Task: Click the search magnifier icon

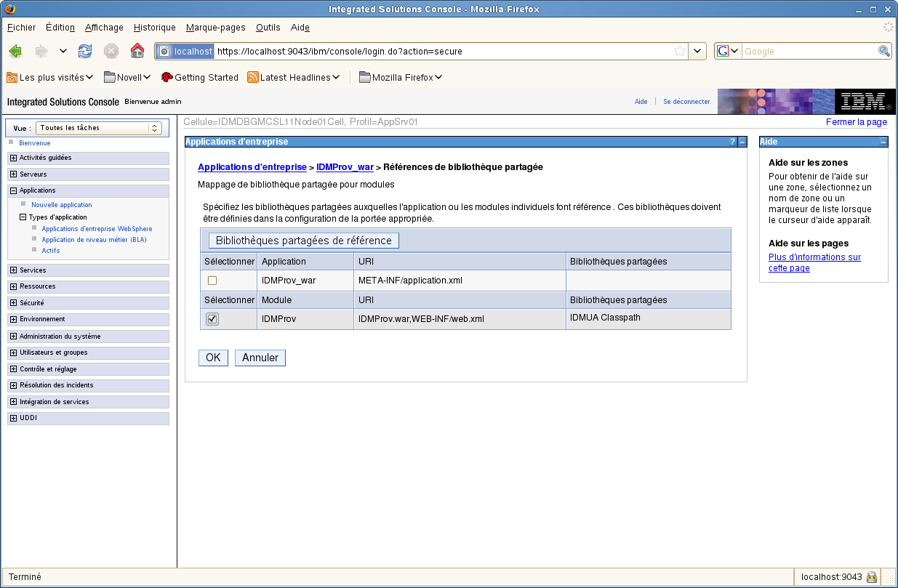Action: coord(884,51)
